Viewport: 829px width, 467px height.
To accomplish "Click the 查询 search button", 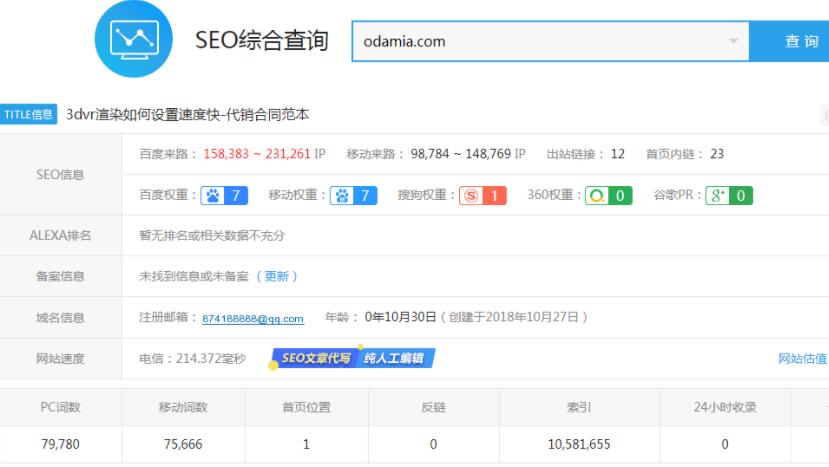I will click(801, 42).
